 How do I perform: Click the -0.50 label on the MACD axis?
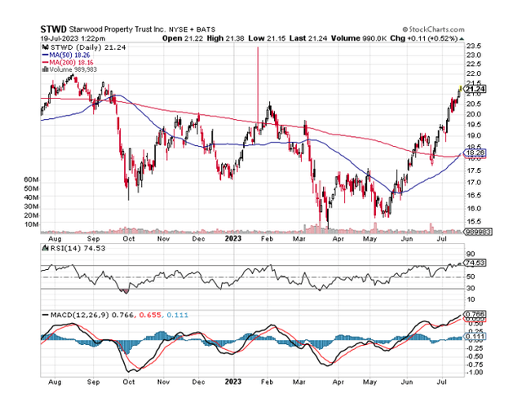pyautogui.click(x=474, y=356)
